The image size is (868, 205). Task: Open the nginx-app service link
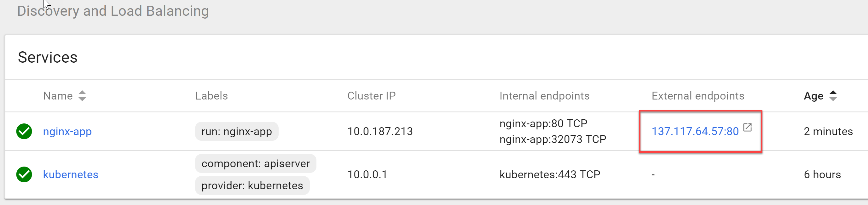point(67,131)
